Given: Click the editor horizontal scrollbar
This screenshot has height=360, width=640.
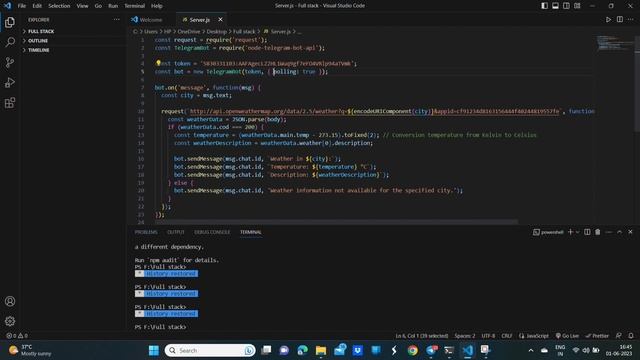Looking at the screenshot, I should click(x=337, y=222).
